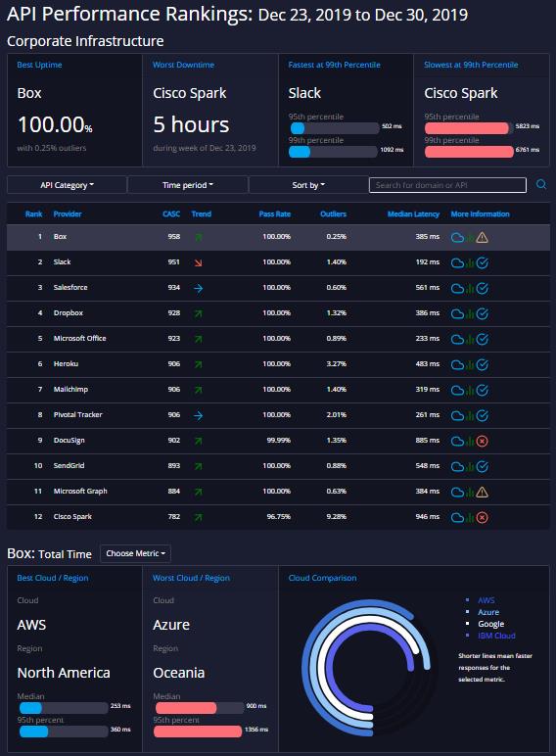Open the checkmark status icon for Heroku
This screenshot has width=556, height=756.
click(482, 365)
